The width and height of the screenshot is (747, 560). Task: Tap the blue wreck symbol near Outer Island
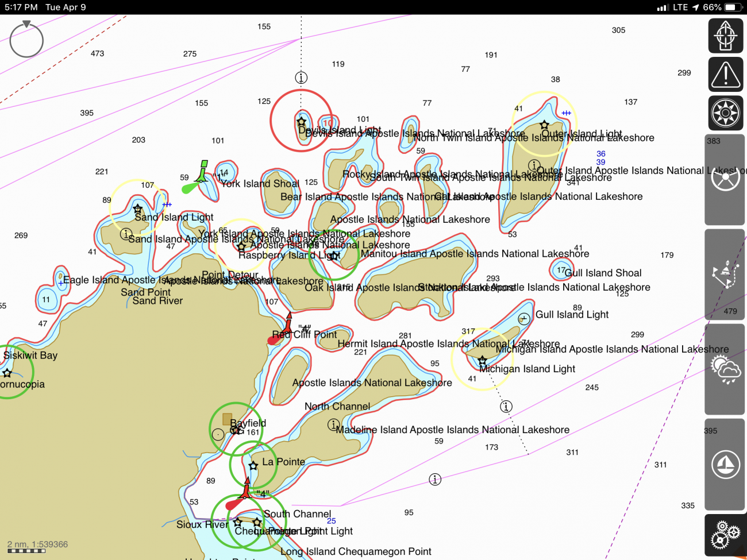(567, 113)
